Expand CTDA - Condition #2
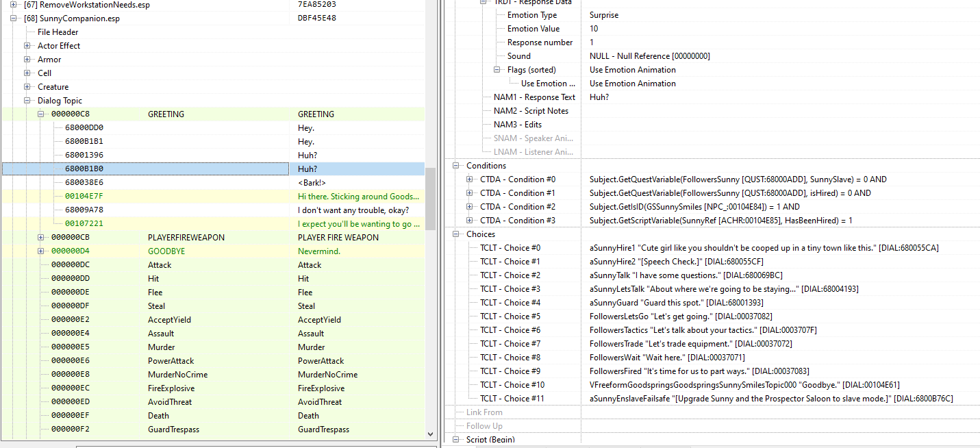 pos(470,207)
